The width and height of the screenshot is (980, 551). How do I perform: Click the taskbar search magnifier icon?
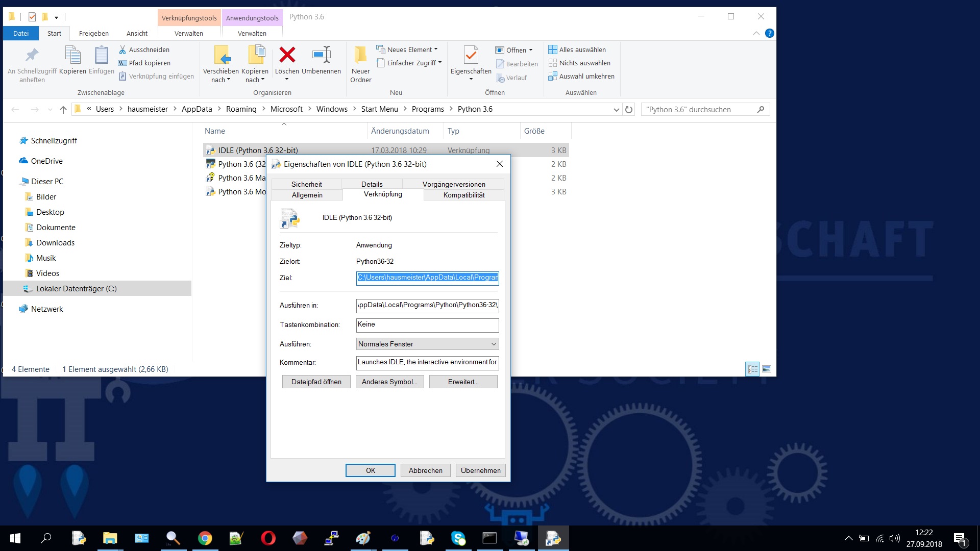click(46, 538)
